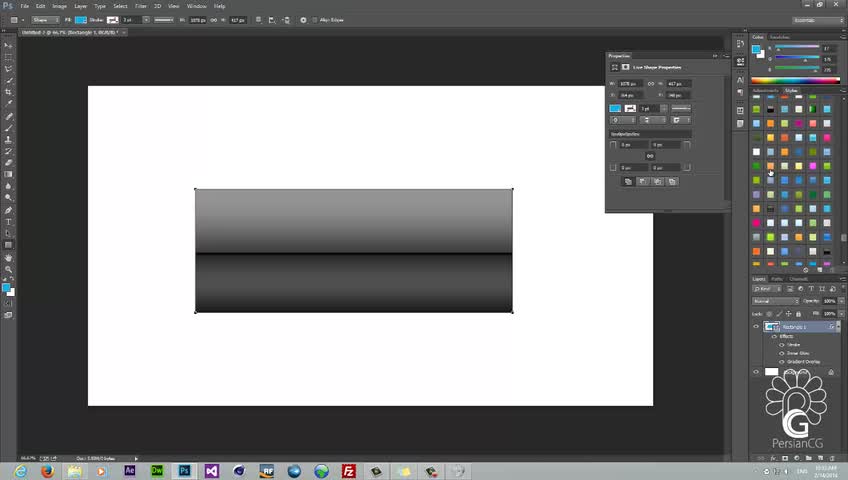The width and height of the screenshot is (848, 480).
Task: Open the Window menu
Action: pos(196,6)
